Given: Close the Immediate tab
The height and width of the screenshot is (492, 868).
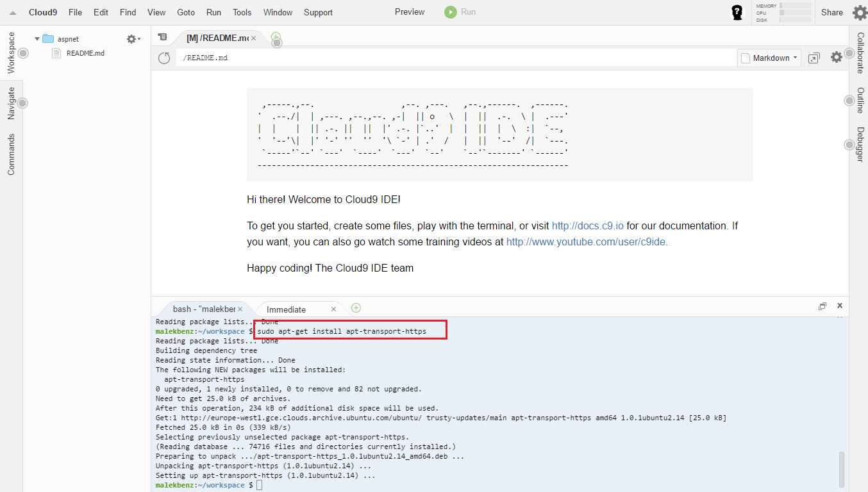Looking at the screenshot, I should click(x=333, y=309).
